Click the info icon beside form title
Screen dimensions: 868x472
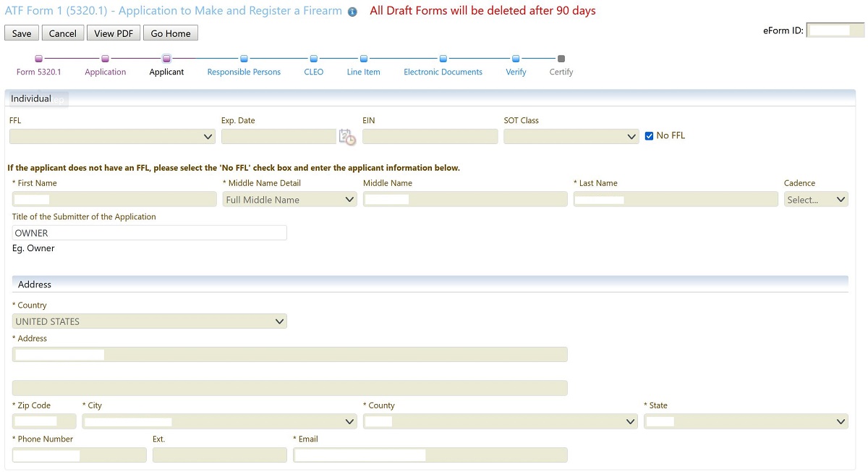[x=352, y=12]
